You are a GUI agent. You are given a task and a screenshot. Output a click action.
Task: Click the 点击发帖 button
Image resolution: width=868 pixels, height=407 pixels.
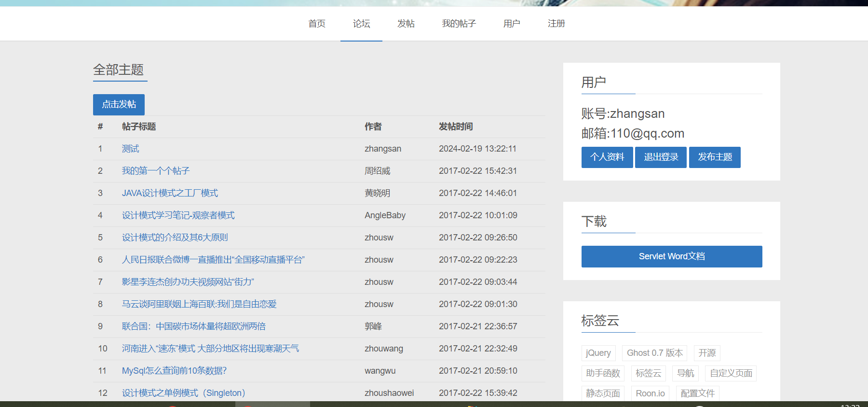(x=119, y=104)
